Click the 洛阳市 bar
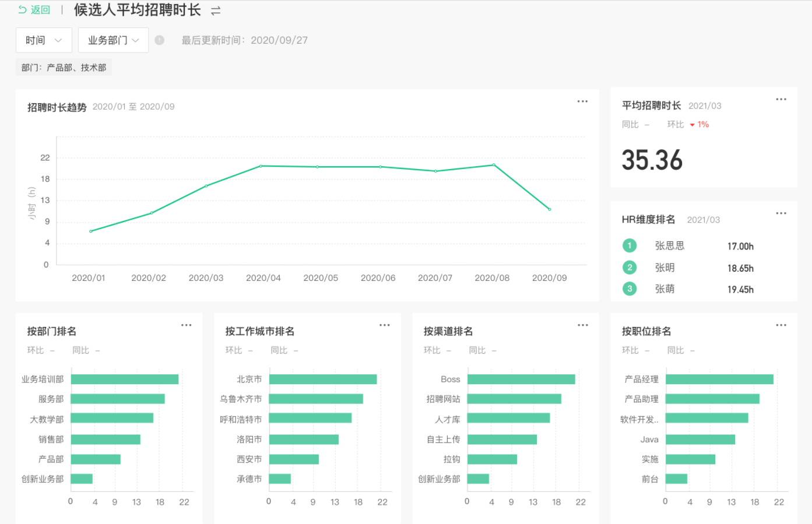Screen dimensions: 812x524 pyautogui.click(x=304, y=439)
